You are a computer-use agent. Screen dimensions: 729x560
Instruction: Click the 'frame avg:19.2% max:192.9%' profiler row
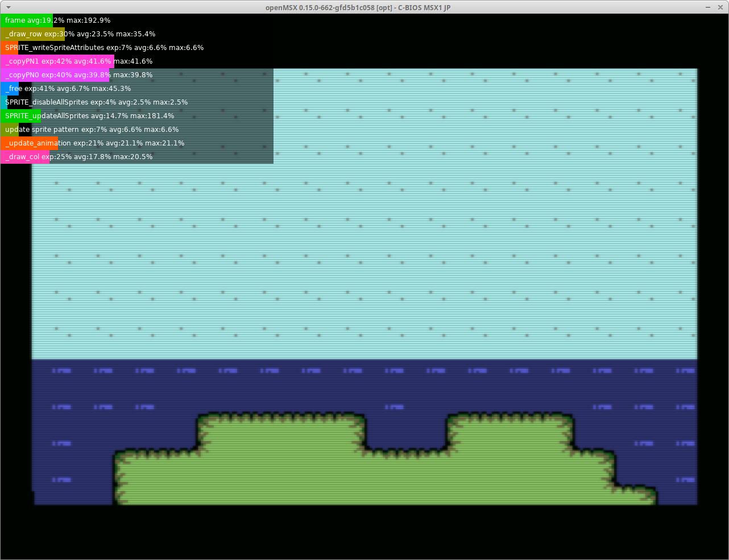coord(137,20)
